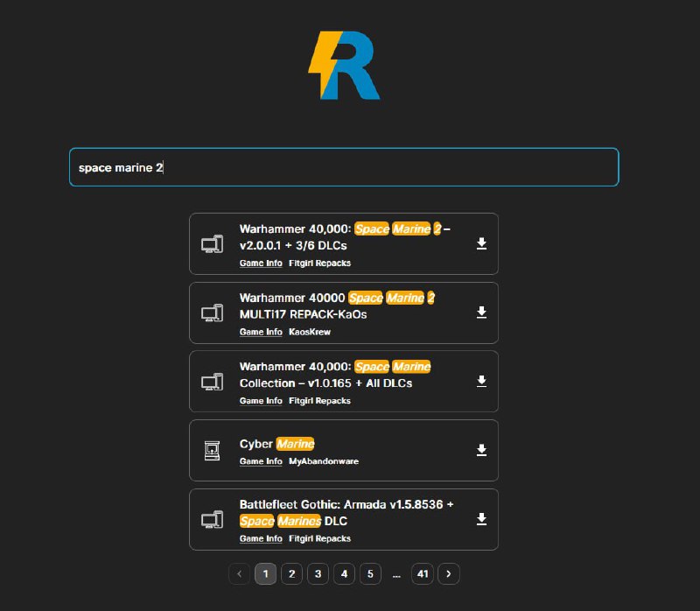Click MyAbandonware source label
The width and height of the screenshot is (700, 611).
pyautogui.click(x=324, y=461)
